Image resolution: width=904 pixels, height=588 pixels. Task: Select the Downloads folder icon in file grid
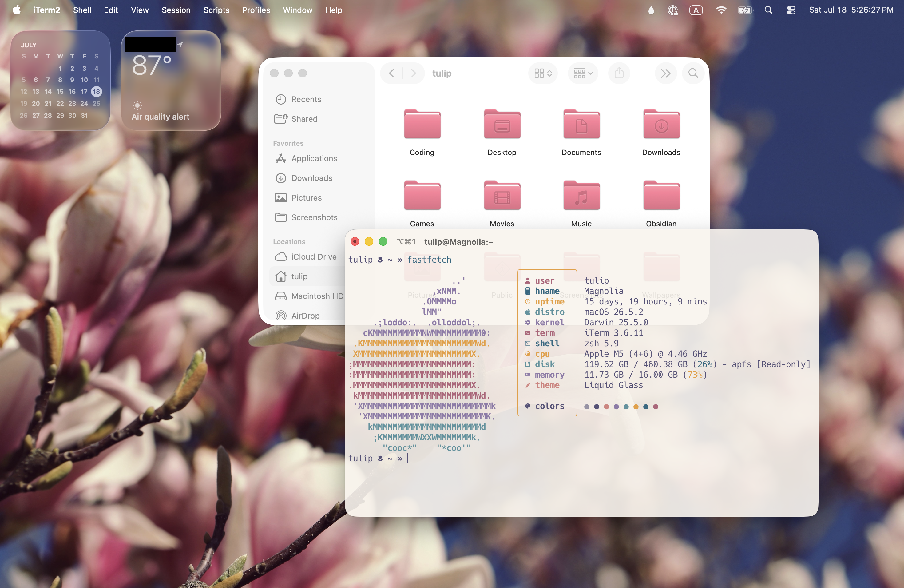(x=661, y=124)
